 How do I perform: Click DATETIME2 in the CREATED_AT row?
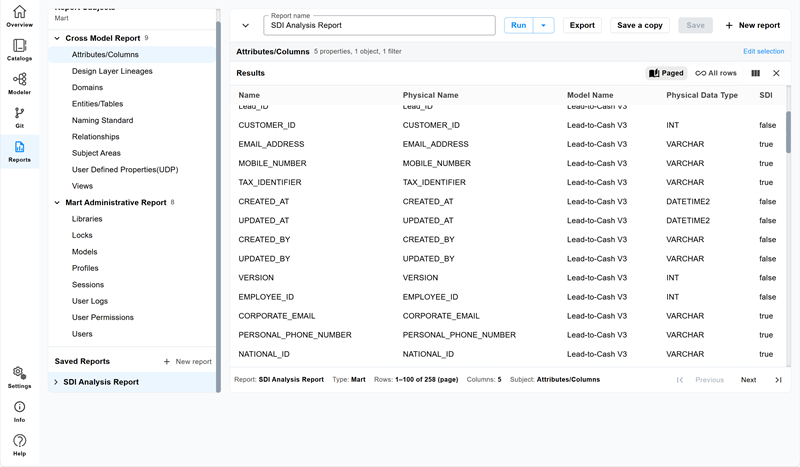pyautogui.click(x=688, y=202)
